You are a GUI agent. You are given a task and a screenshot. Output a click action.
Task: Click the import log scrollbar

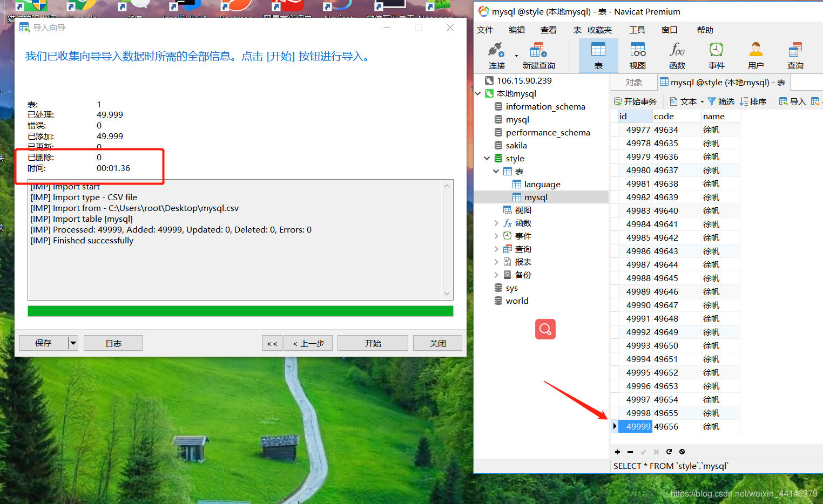[x=447, y=240]
